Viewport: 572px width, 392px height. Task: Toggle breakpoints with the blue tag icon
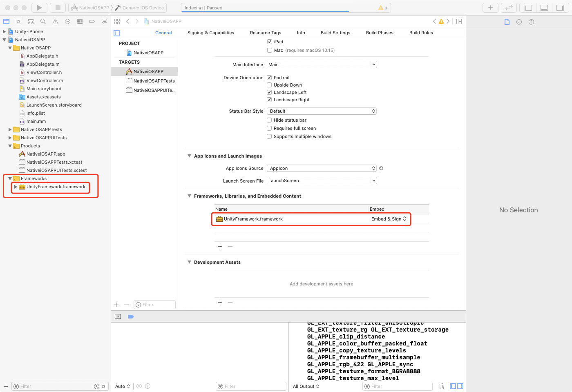131,316
